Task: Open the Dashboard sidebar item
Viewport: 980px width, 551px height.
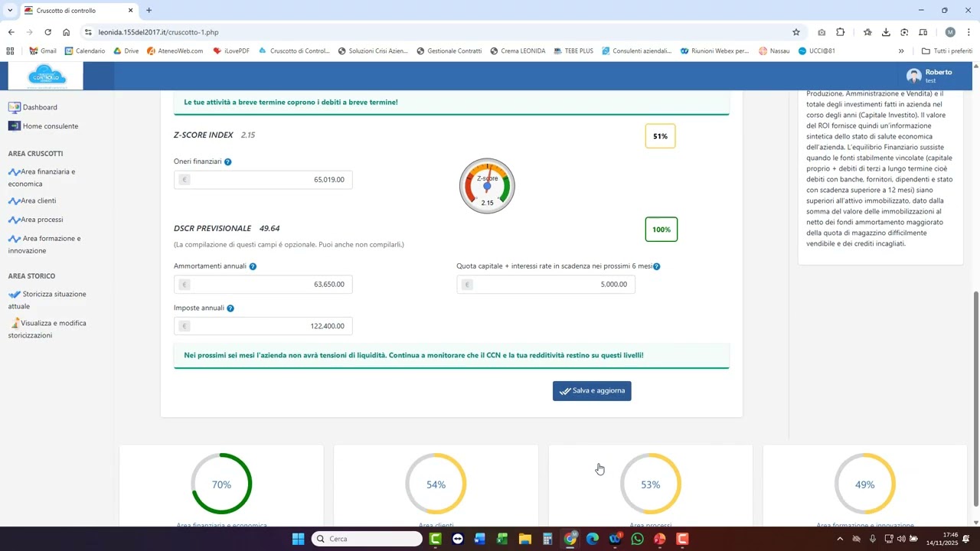Action: coord(39,108)
